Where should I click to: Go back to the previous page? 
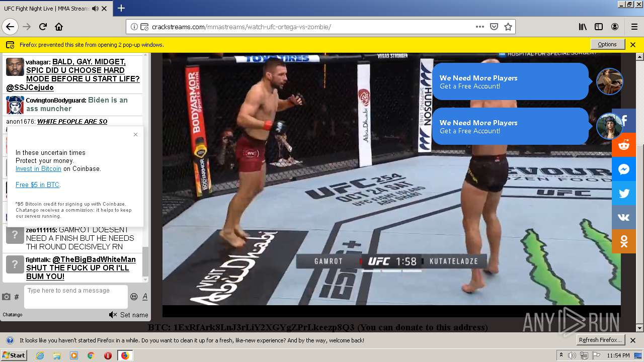[x=10, y=27]
